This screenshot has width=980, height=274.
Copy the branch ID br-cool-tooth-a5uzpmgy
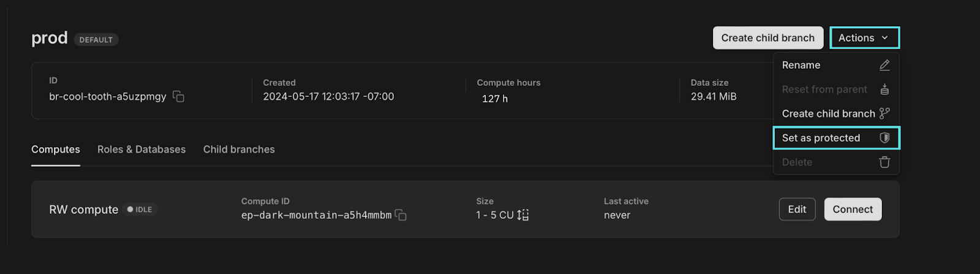pyautogui.click(x=178, y=97)
